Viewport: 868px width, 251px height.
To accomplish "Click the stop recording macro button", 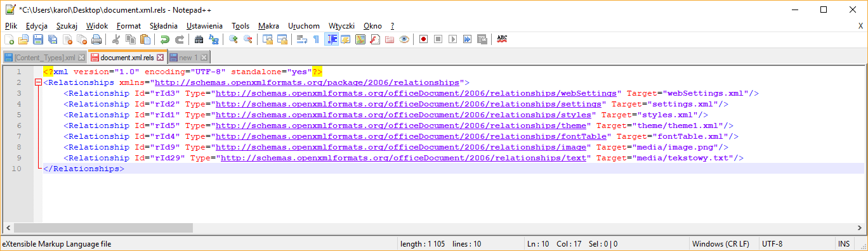I will coord(438,39).
